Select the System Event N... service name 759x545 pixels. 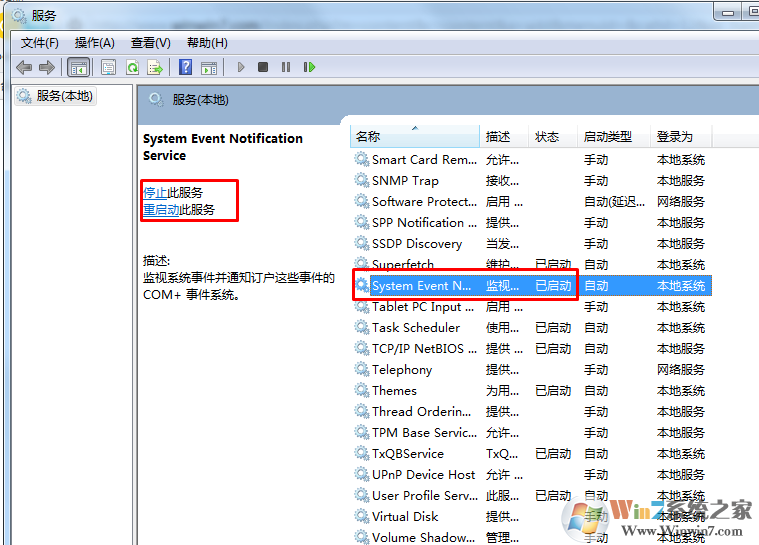[x=422, y=286]
